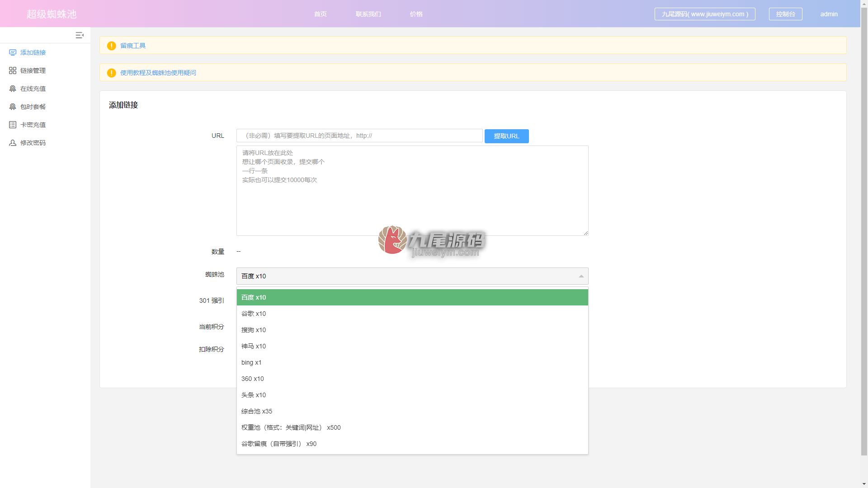
Task: Pick 神马 x10 option
Action: pos(412,346)
